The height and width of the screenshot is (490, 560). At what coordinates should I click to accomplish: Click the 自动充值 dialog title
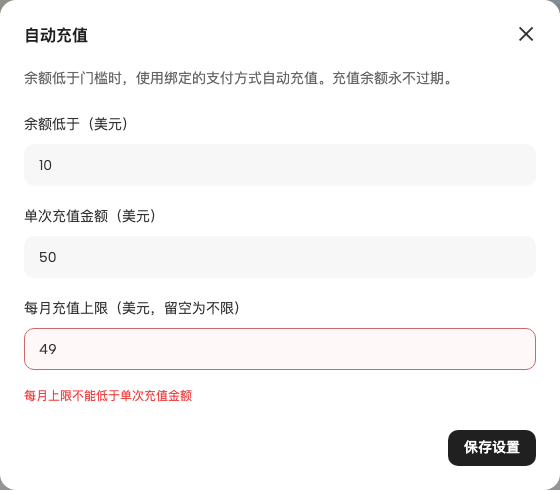56,35
